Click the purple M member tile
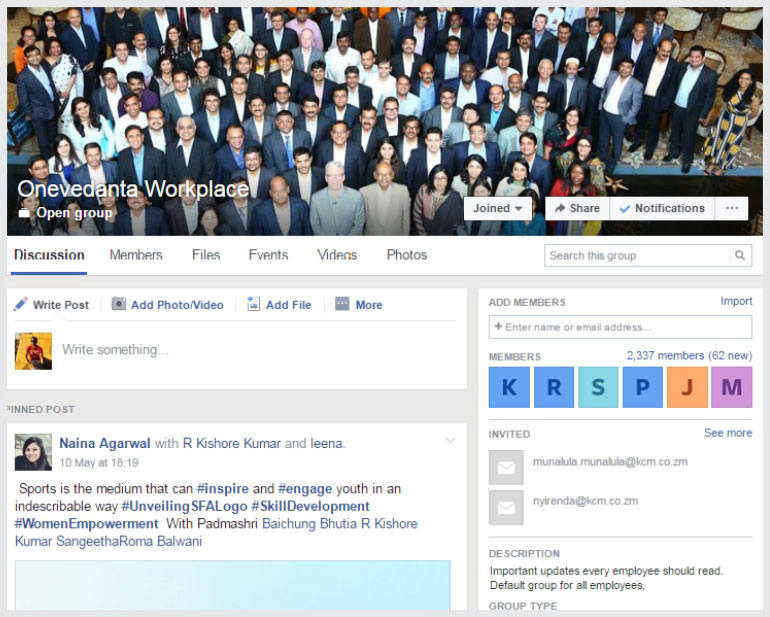770x617 pixels. point(732,387)
